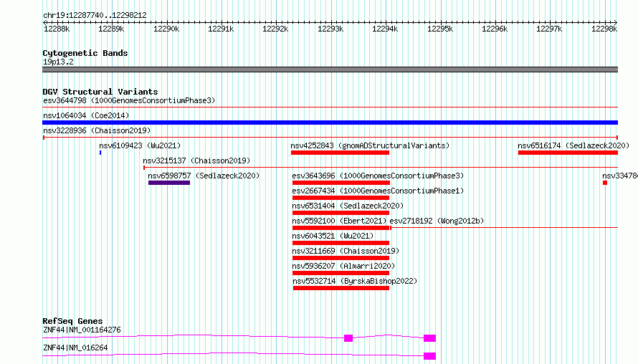Select the last exon block of ZNF44|NM_001164276
The width and height of the screenshot is (638, 364).
click(429, 338)
